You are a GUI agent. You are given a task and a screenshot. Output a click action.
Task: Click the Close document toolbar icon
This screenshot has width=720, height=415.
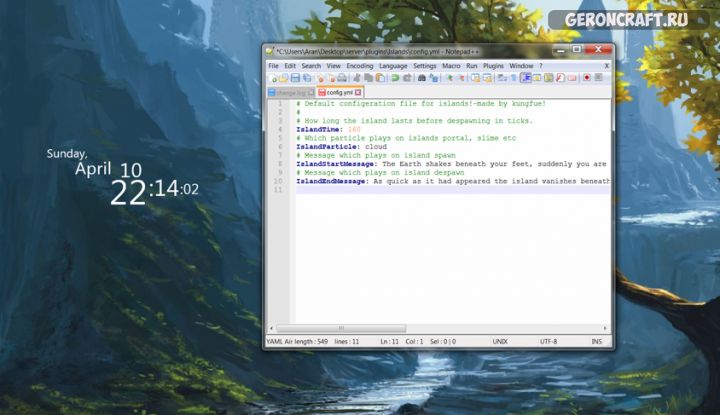(x=320, y=78)
